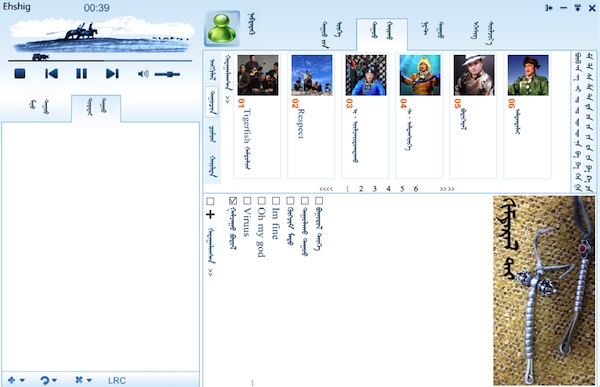Select the boxed vertical tab beside artist list
600x387 pixels.
tap(212, 102)
